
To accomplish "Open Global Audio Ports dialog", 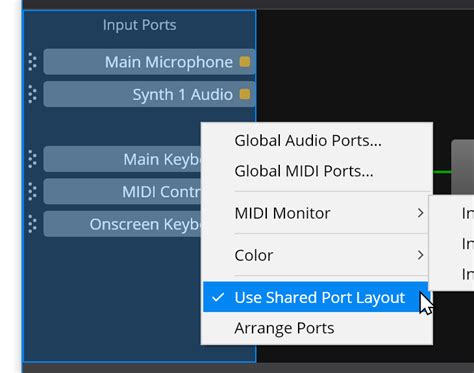I will point(308,140).
